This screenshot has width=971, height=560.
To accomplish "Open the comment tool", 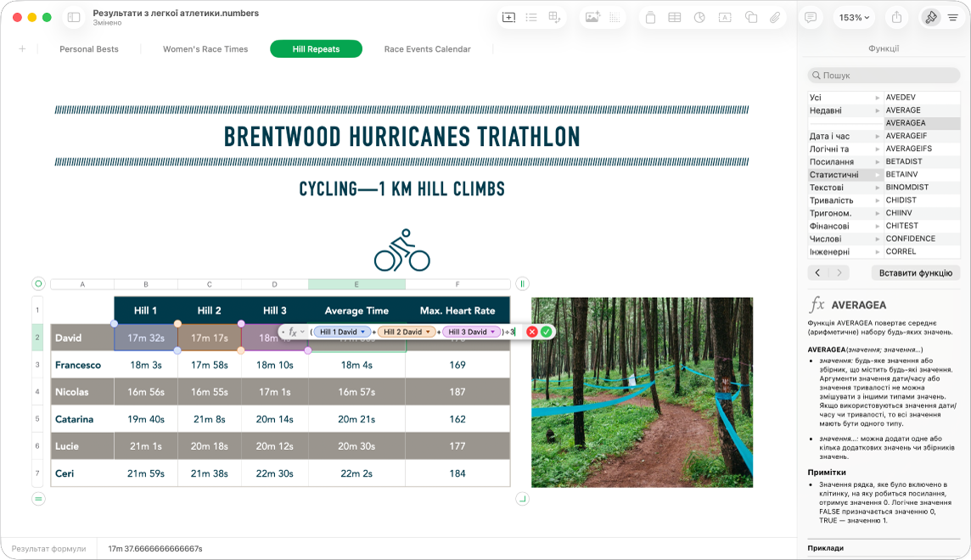I will coord(810,17).
